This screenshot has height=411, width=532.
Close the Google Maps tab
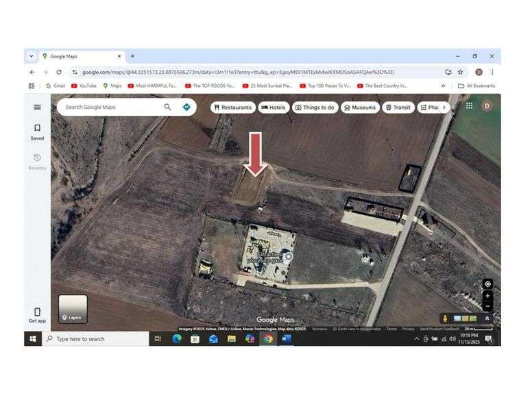119,56
